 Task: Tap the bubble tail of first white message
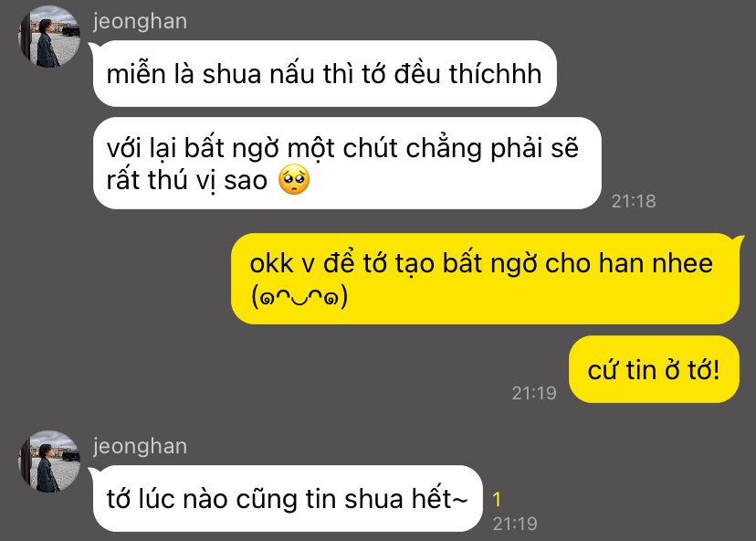pyautogui.click(x=92, y=46)
